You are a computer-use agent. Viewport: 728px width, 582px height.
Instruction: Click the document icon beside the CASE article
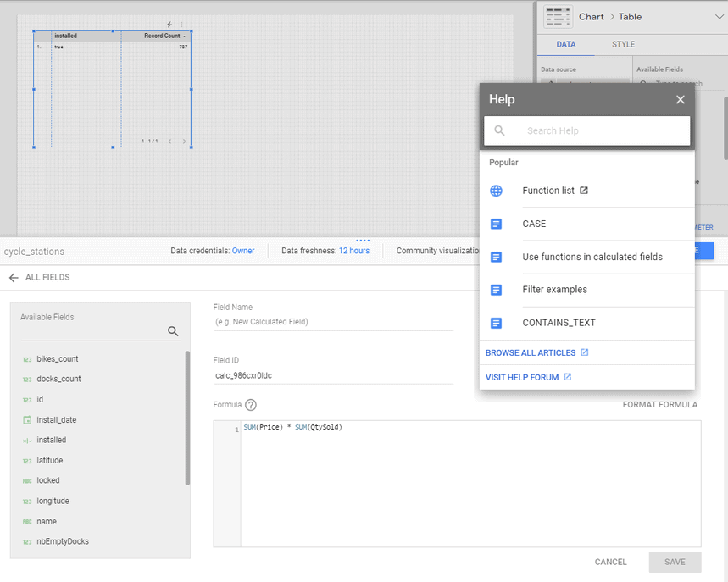(x=497, y=224)
